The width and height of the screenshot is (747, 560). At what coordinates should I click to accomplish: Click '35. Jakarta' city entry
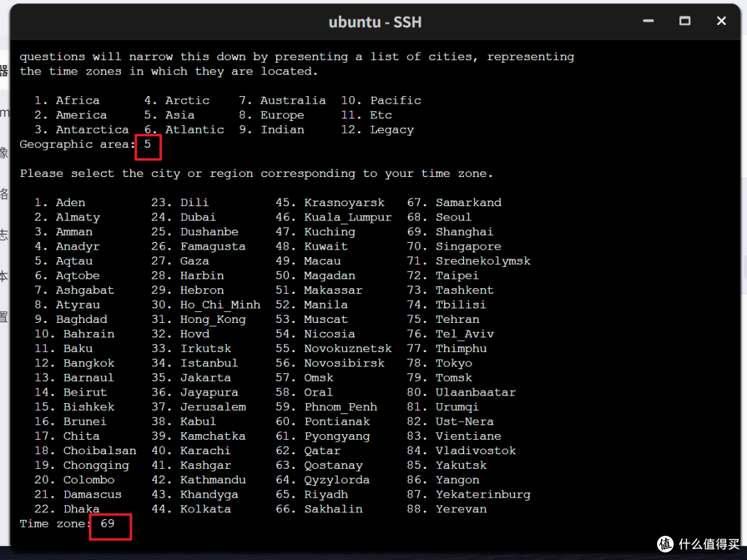[x=191, y=377]
